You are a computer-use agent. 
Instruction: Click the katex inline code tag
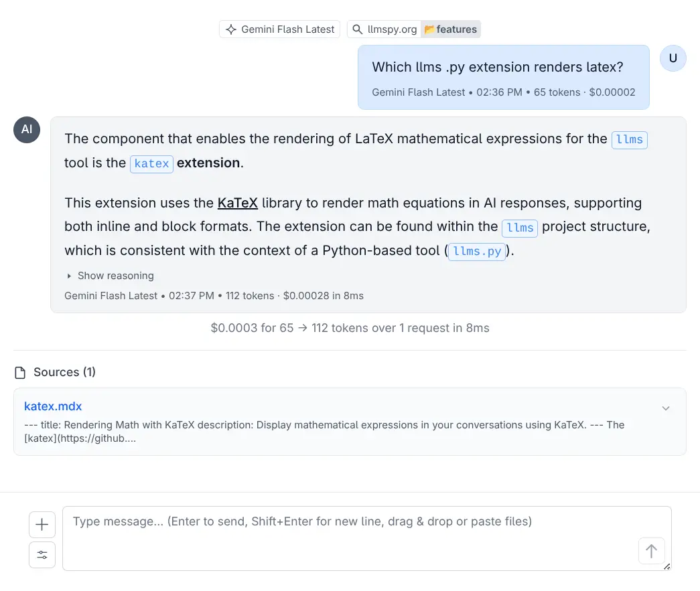point(151,163)
